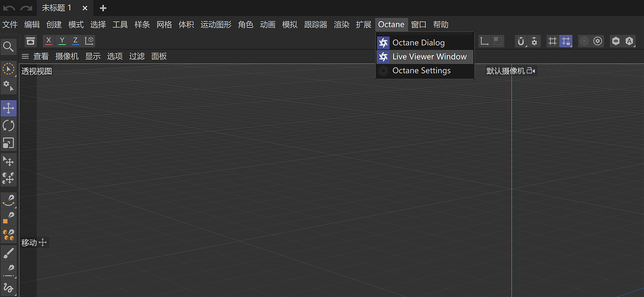The height and width of the screenshot is (297, 644).
Task: Toggle the Y axis lock
Action: click(x=62, y=41)
